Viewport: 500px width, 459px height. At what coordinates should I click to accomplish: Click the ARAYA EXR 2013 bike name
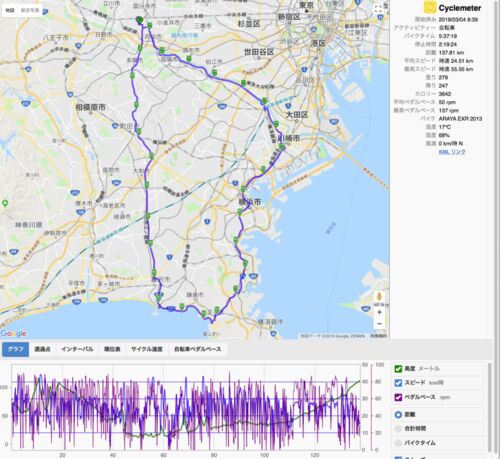(460, 119)
